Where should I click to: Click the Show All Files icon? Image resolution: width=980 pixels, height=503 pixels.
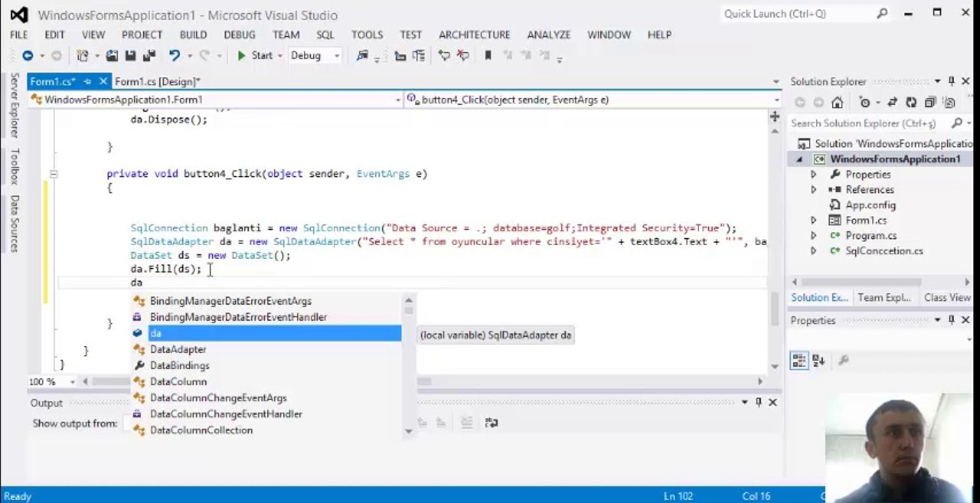coord(949,103)
